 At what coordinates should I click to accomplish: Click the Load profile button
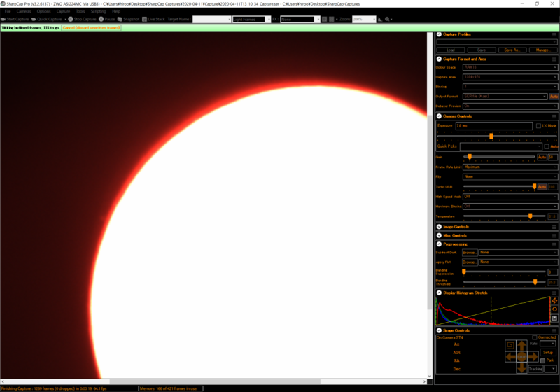(451, 50)
